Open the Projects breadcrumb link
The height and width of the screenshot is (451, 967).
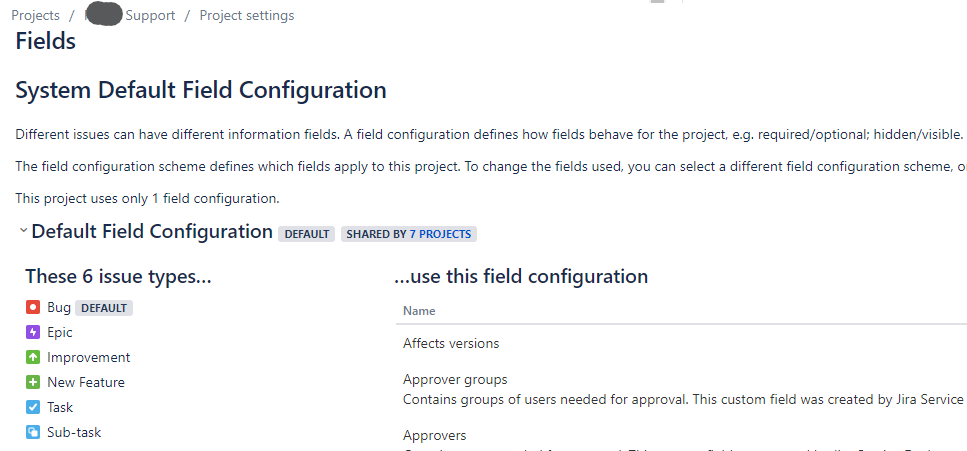36,15
